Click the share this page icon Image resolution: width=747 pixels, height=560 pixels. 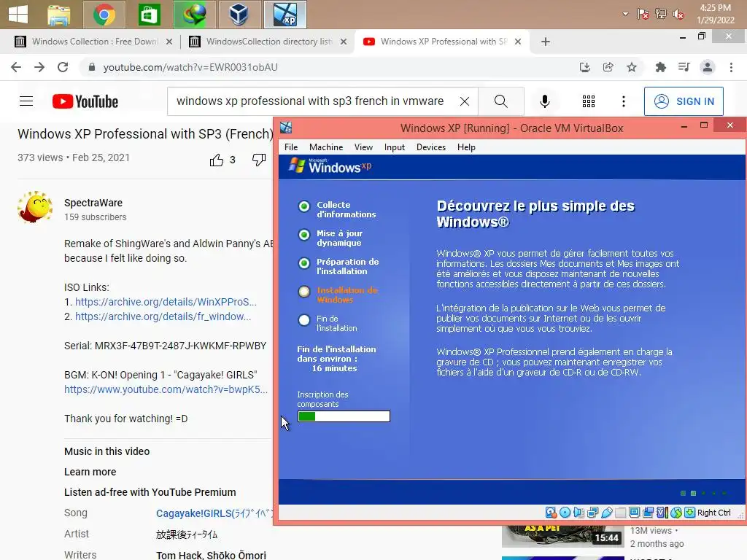point(608,67)
